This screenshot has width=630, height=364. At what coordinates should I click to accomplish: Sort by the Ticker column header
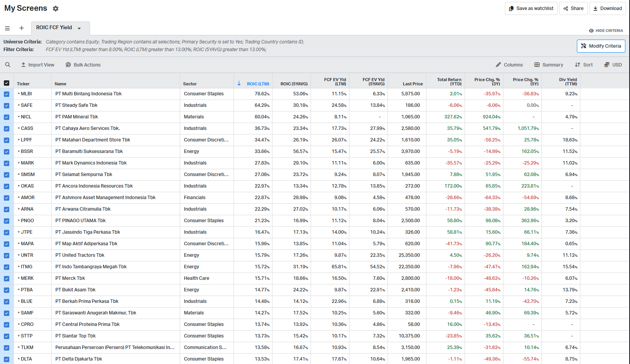click(23, 84)
